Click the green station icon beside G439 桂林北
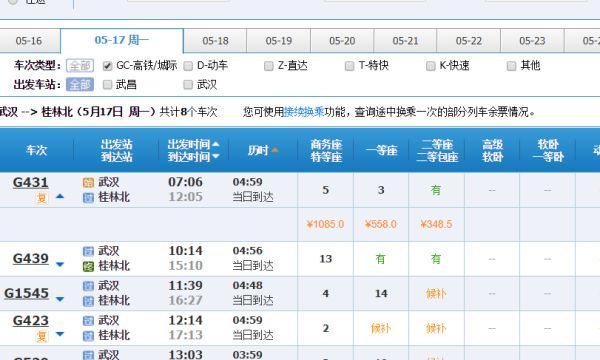This screenshot has width=600, height=360. [88, 267]
